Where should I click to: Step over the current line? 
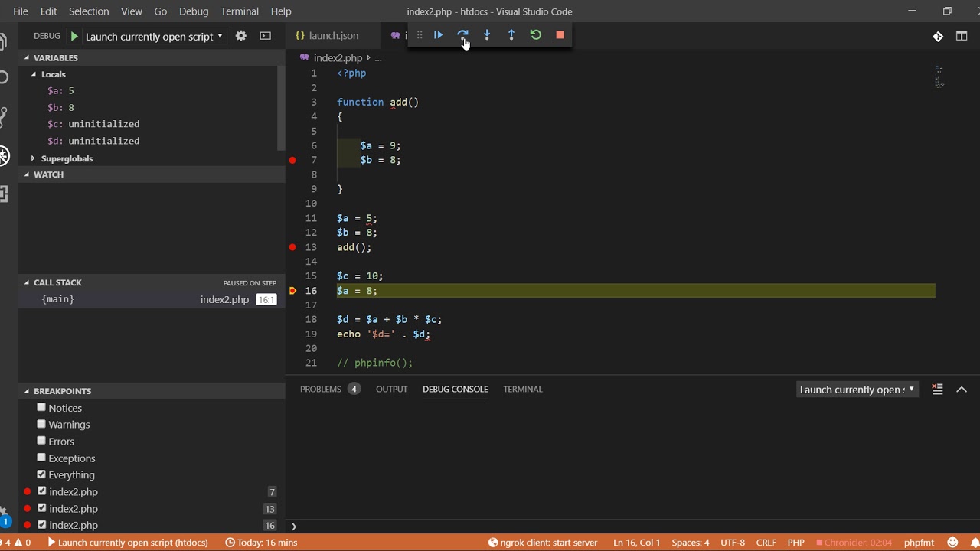[x=462, y=35]
